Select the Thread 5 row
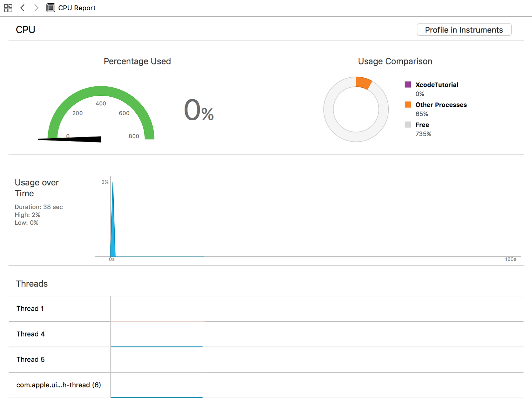The width and height of the screenshot is (532, 403). pos(266,360)
